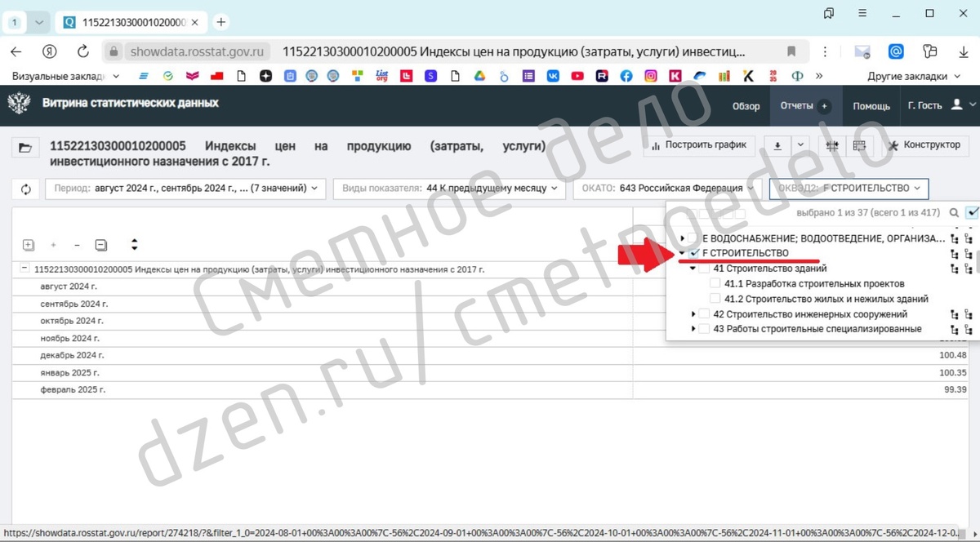Click the expand all rows icon
The image size is (980, 542).
[x=29, y=245]
